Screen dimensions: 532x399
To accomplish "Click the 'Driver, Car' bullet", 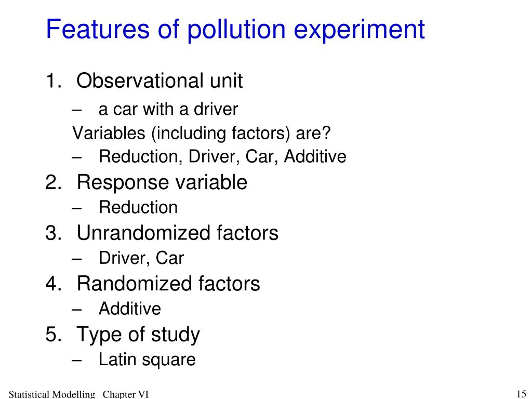I will [141, 258].
